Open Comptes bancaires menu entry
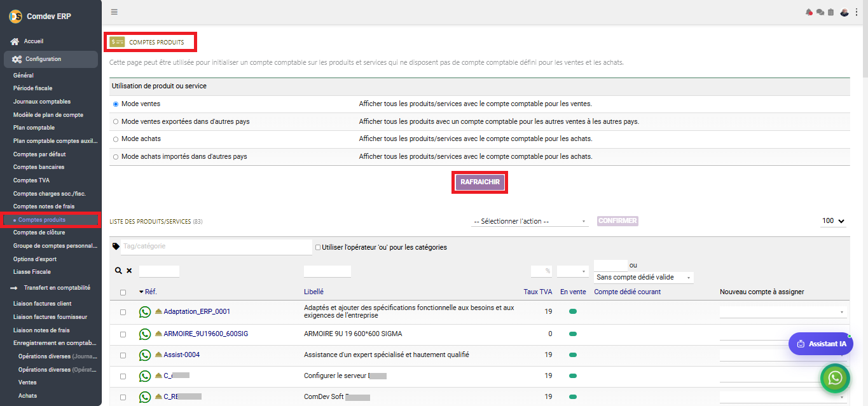 tap(39, 167)
